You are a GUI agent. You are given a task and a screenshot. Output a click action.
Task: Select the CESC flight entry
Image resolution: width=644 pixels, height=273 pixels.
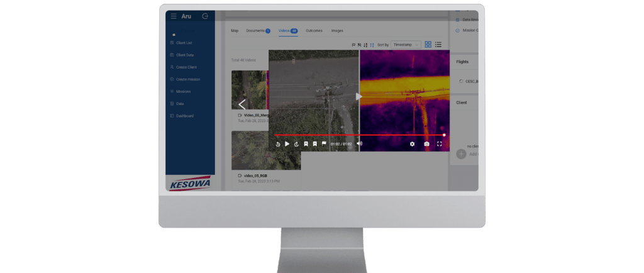pos(469,81)
